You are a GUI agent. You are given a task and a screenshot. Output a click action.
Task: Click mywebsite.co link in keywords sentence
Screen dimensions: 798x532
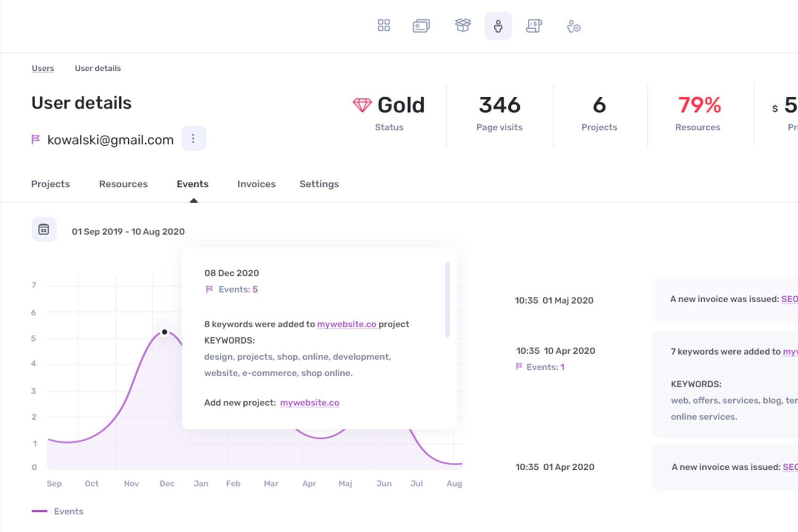coord(347,324)
